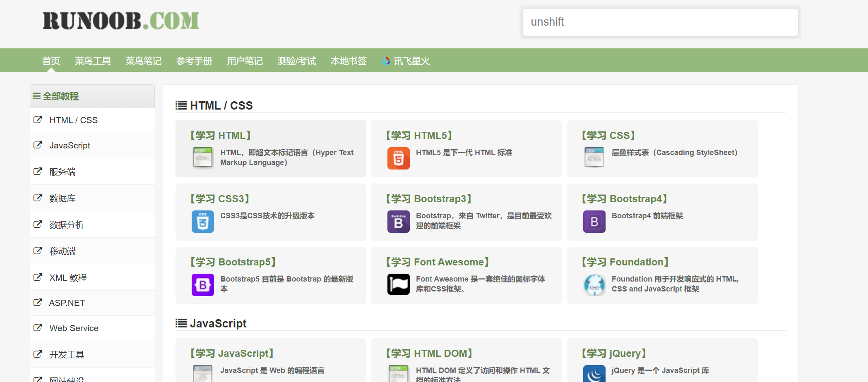
Task: Open 测验/考试 navigation item
Action: pos(297,61)
